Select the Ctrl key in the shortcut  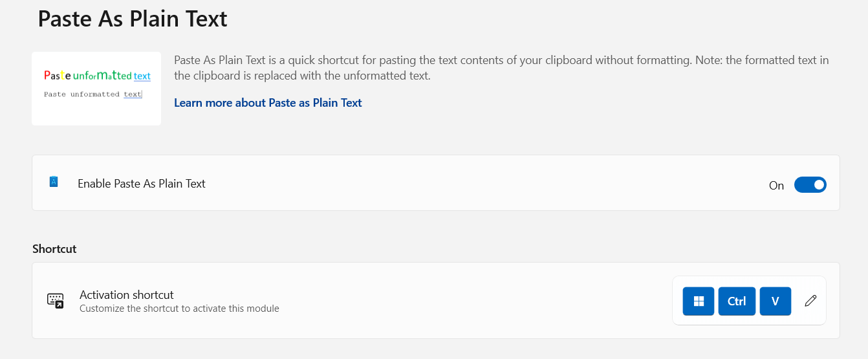coord(737,301)
